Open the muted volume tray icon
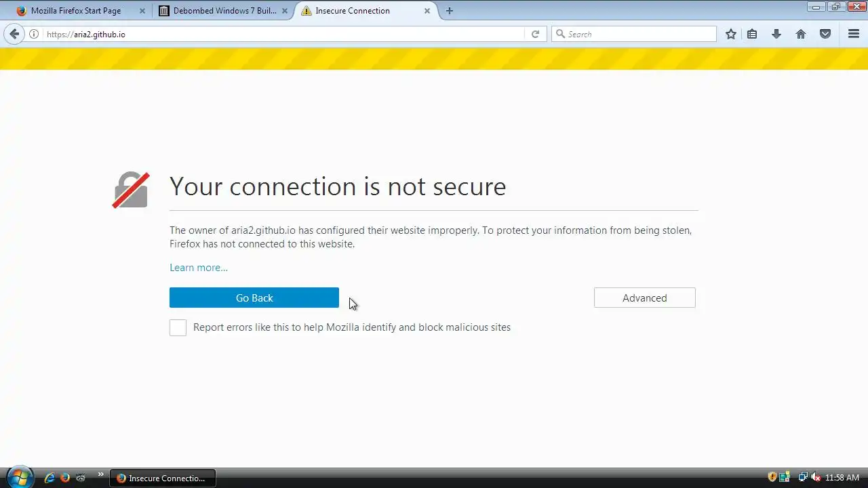The width and height of the screenshot is (868, 488). (816, 477)
